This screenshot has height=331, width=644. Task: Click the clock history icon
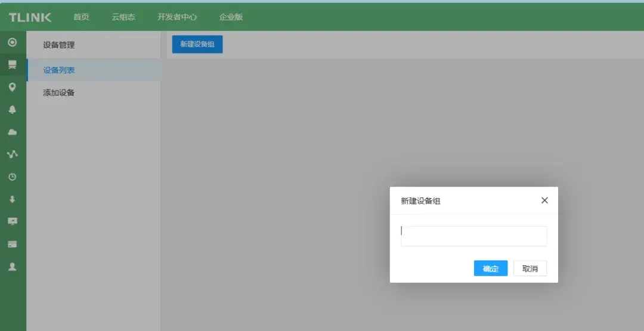13,177
